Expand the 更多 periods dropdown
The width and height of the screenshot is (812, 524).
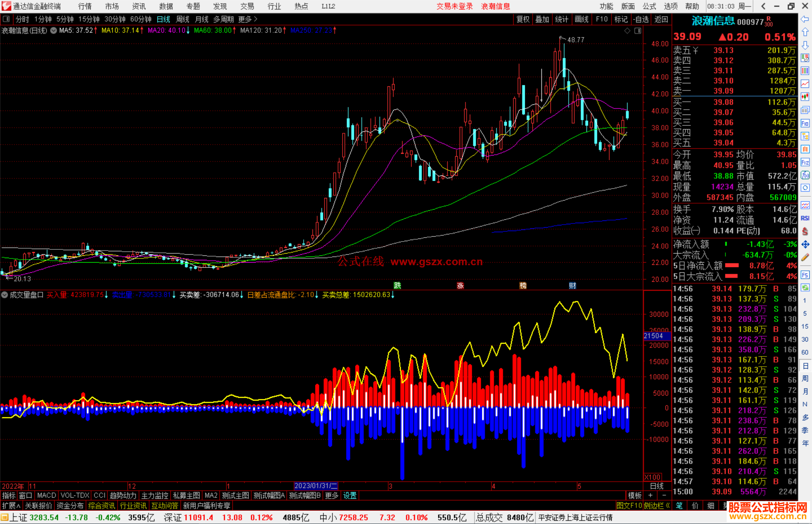coord(247,19)
